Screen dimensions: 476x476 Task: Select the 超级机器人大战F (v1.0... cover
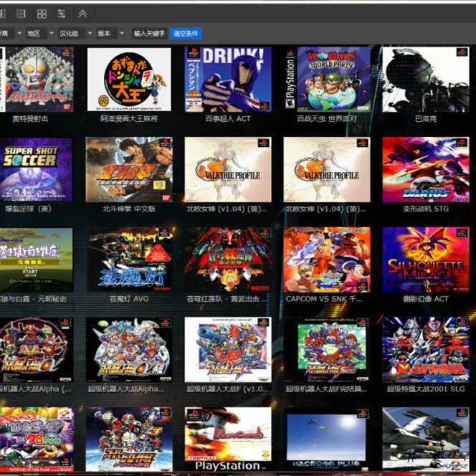(x=228, y=350)
